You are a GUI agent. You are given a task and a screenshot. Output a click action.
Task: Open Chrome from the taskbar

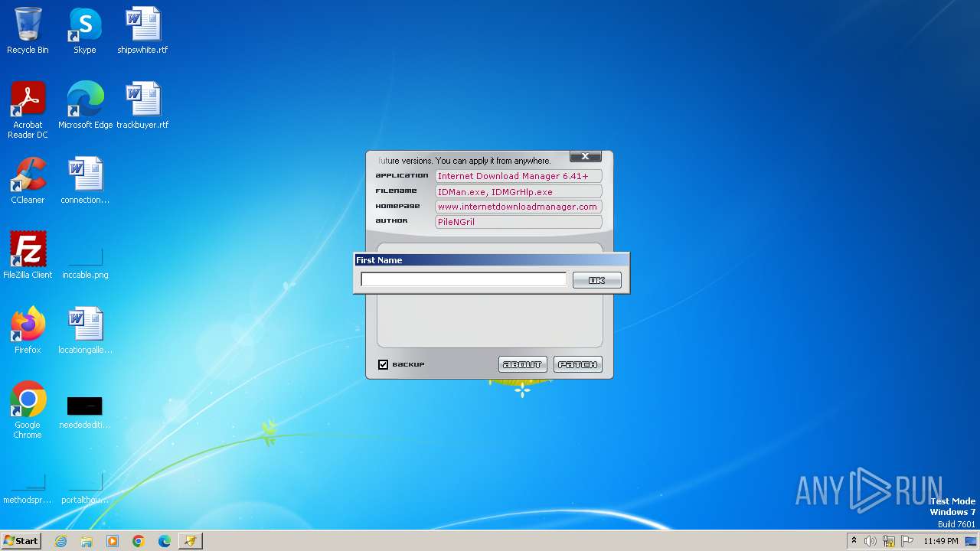(139, 541)
